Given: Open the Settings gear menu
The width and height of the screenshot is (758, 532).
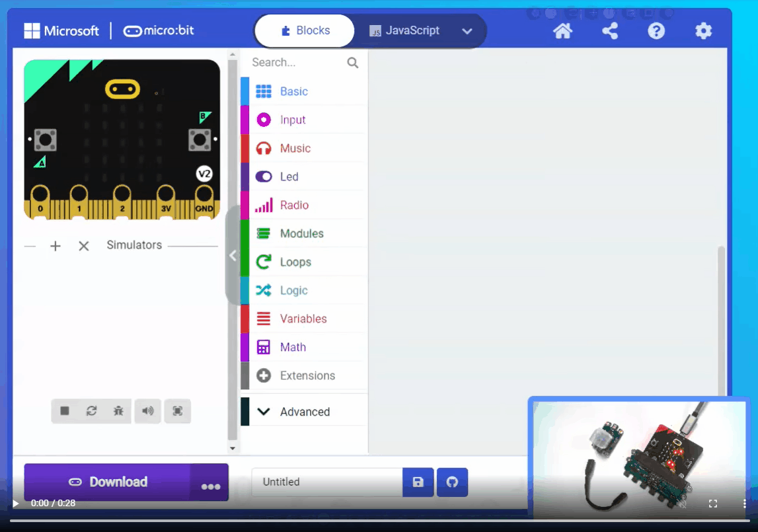Looking at the screenshot, I should [x=703, y=31].
